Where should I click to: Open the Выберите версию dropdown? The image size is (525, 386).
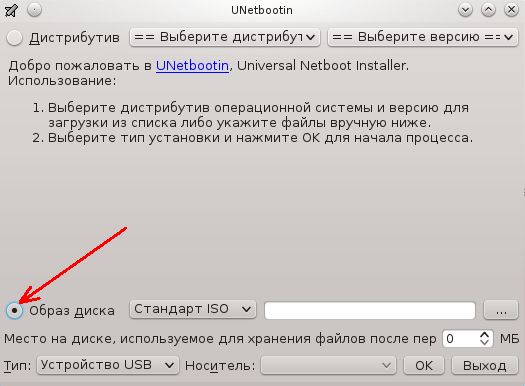point(423,37)
